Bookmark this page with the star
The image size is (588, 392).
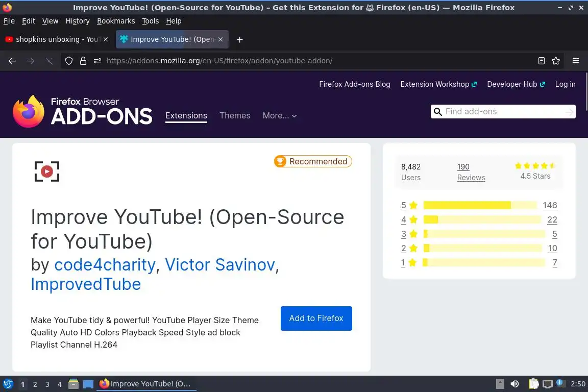(556, 61)
